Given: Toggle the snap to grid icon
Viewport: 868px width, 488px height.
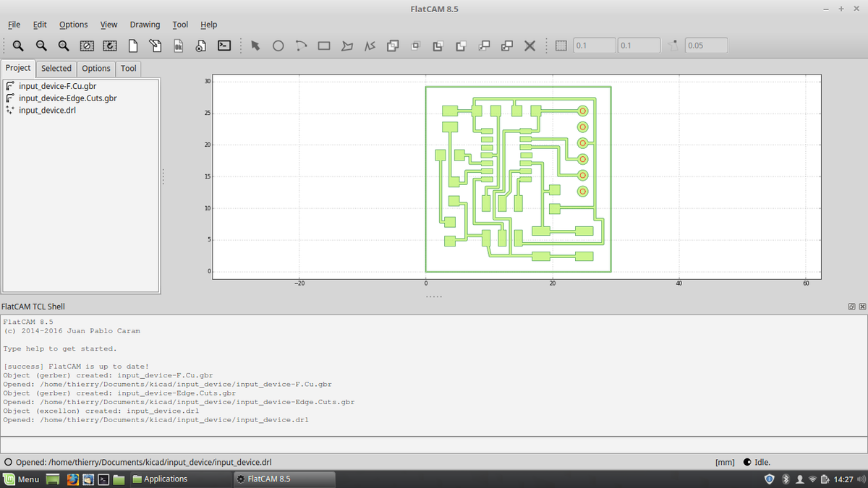Looking at the screenshot, I should pos(561,46).
